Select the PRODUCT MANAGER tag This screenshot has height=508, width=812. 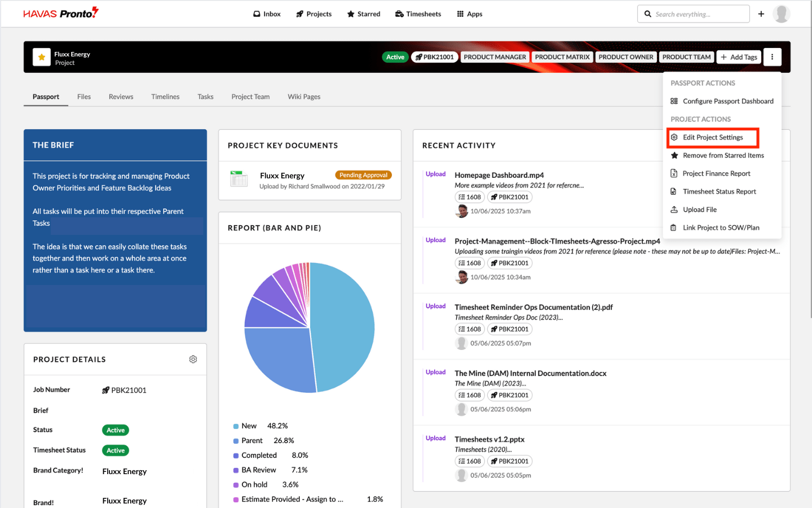(x=495, y=57)
